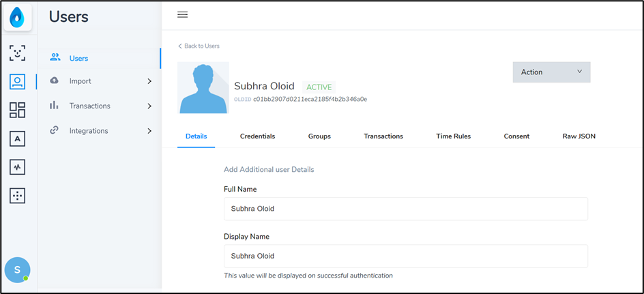Click the Oloid water-drop logo
The height and width of the screenshot is (294, 644).
pos(18,17)
